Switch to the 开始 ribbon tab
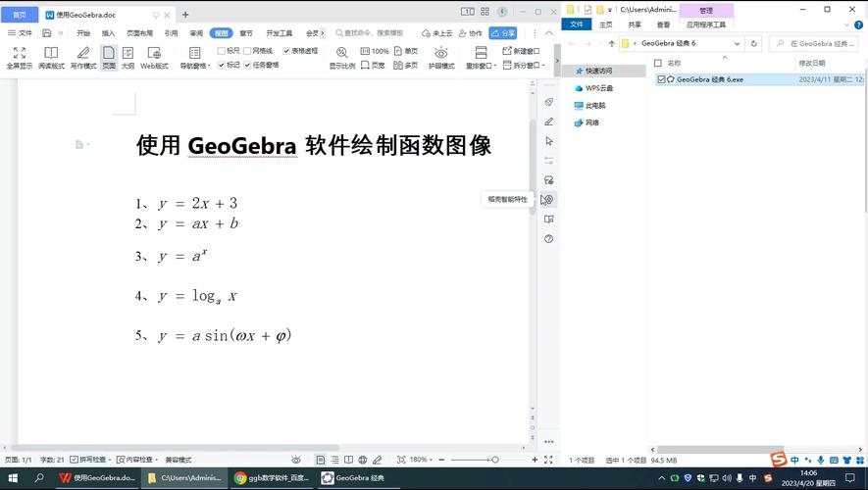The image size is (868, 490). 83,33
